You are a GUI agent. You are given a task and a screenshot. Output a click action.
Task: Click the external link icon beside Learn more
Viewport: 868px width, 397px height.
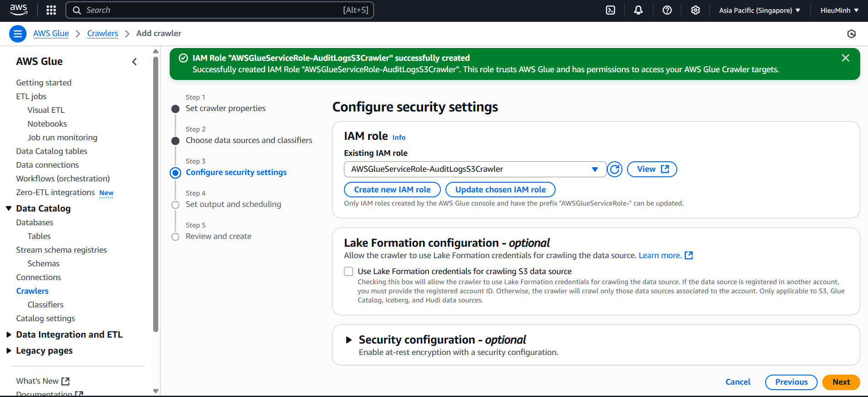click(x=689, y=255)
